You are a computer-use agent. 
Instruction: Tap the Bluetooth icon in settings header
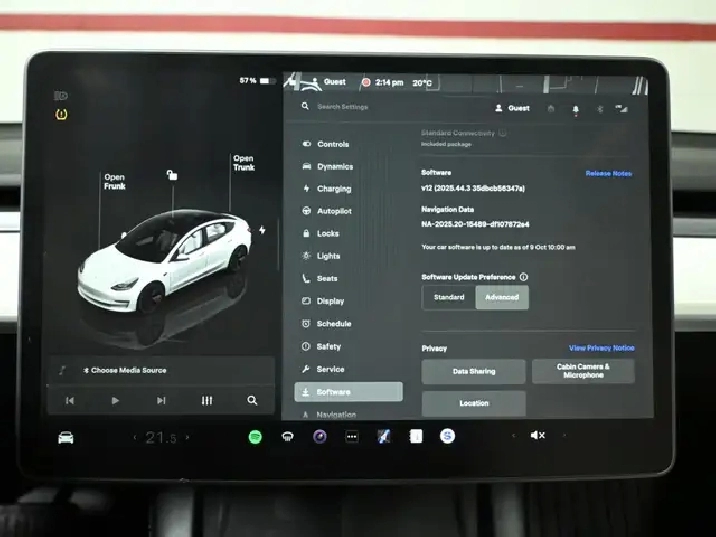tap(599, 108)
